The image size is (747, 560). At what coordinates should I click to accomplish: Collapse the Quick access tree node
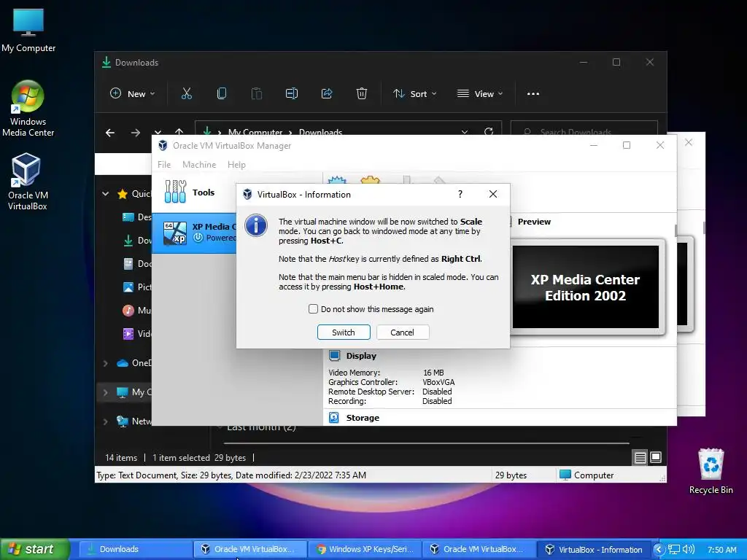106,194
